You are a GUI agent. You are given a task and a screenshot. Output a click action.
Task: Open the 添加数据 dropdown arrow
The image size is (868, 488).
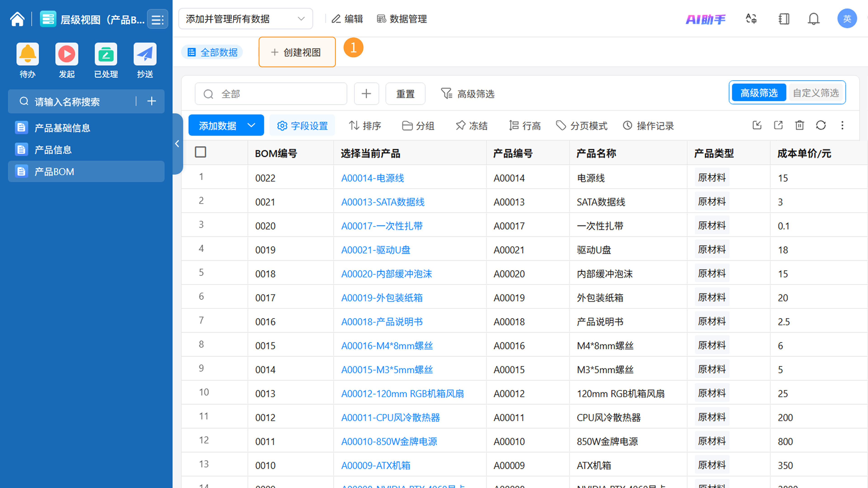click(251, 125)
